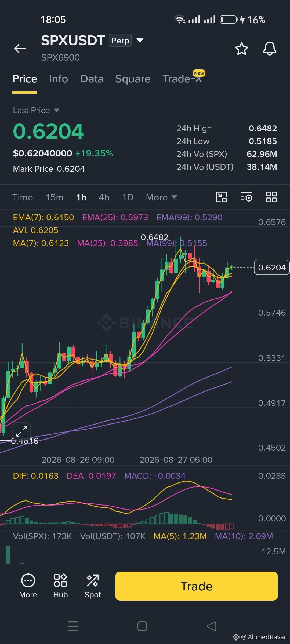Viewport: 290px width, 644px height.
Task: Tap the volume MA(5): 1.23M label
Action: (180, 536)
